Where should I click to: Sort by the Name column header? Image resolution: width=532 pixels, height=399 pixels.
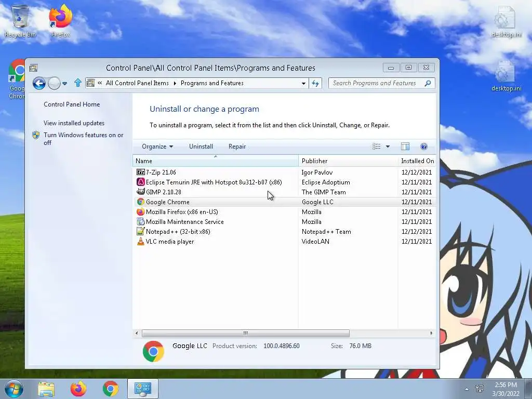(216, 161)
